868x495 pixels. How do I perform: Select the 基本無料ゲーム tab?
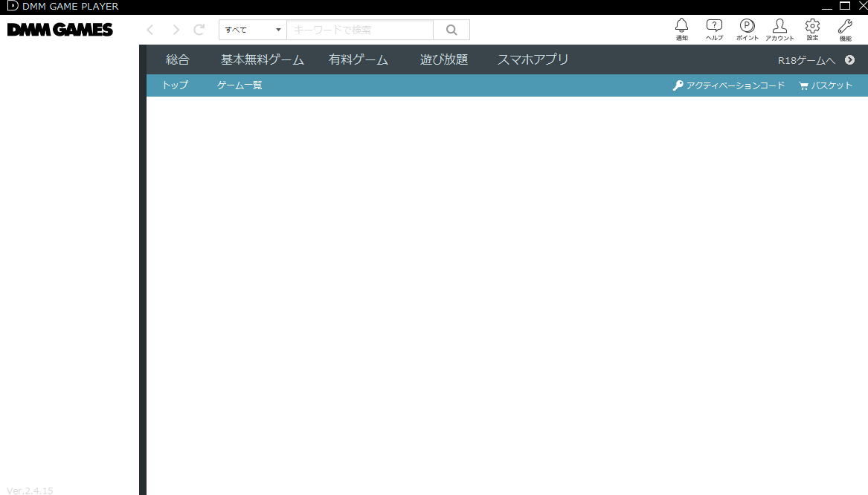pos(263,59)
